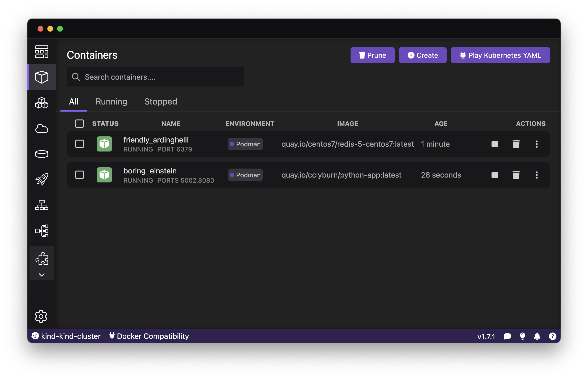Viewport: 588px width, 379px height.
Task: Stop the boring_einstein container with the square button
Action: 494,175
